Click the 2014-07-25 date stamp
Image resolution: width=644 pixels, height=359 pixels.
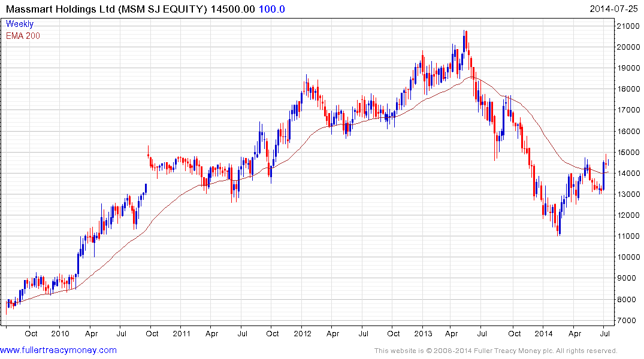(x=615, y=9)
